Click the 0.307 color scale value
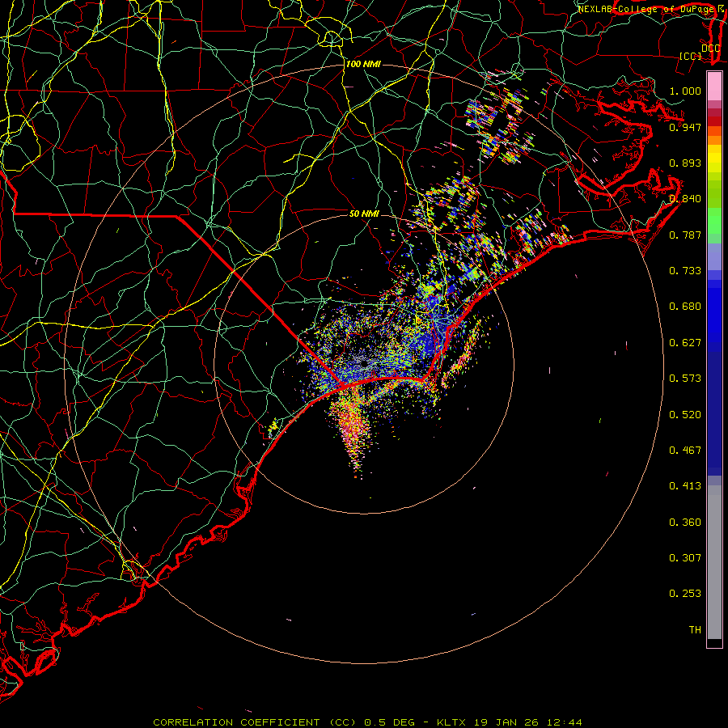Screen dimensions: 728x728 pyautogui.click(x=685, y=558)
